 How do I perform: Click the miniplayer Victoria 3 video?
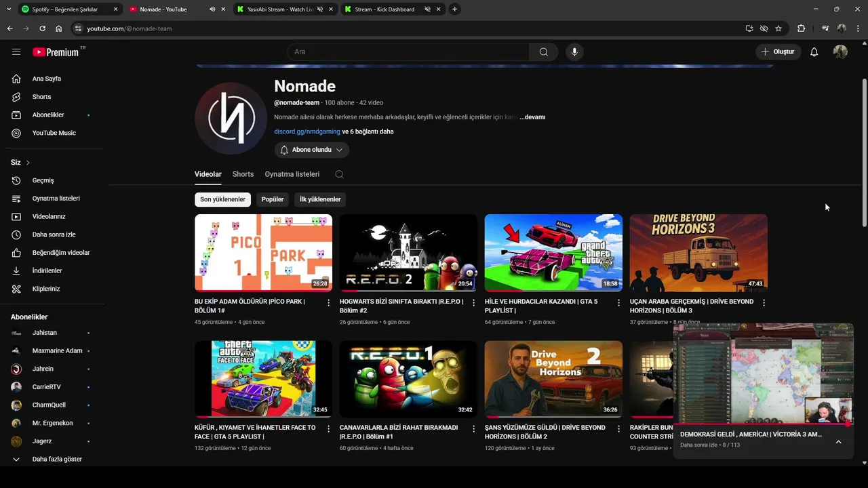click(763, 373)
